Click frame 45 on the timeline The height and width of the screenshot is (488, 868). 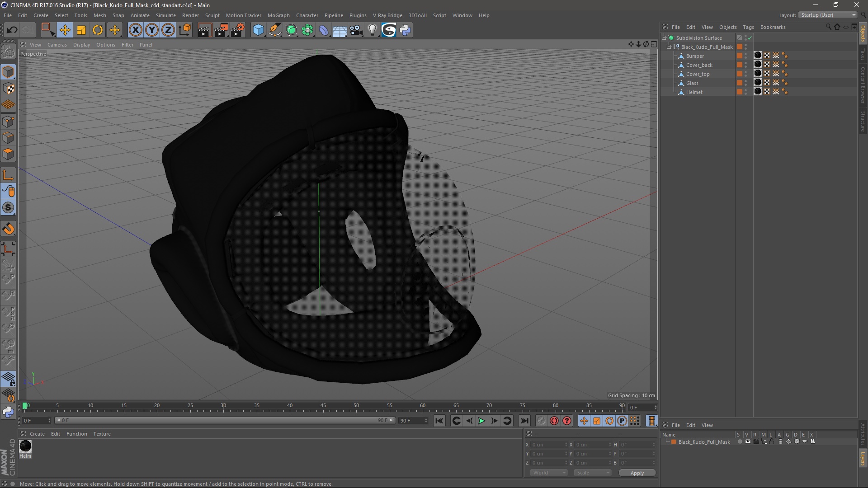pyautogui.click(x=323, y=406)
